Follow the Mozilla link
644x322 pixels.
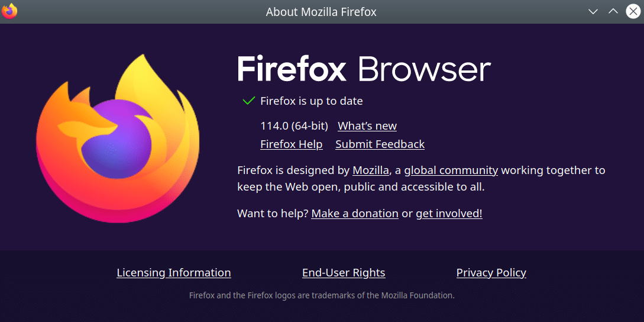(370, 170)
